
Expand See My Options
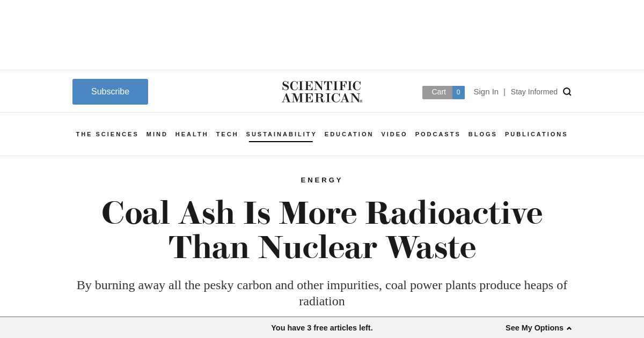point(538,328)
